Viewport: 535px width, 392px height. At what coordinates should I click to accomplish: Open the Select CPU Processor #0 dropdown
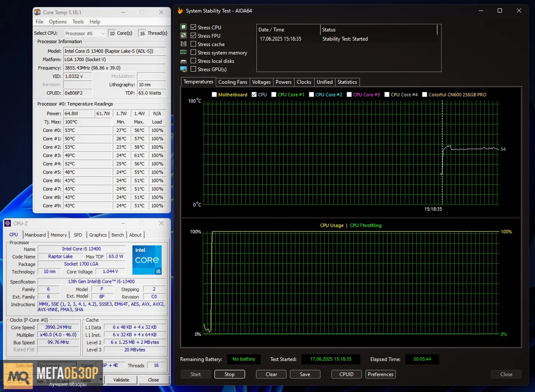click(x=85, y=33)
